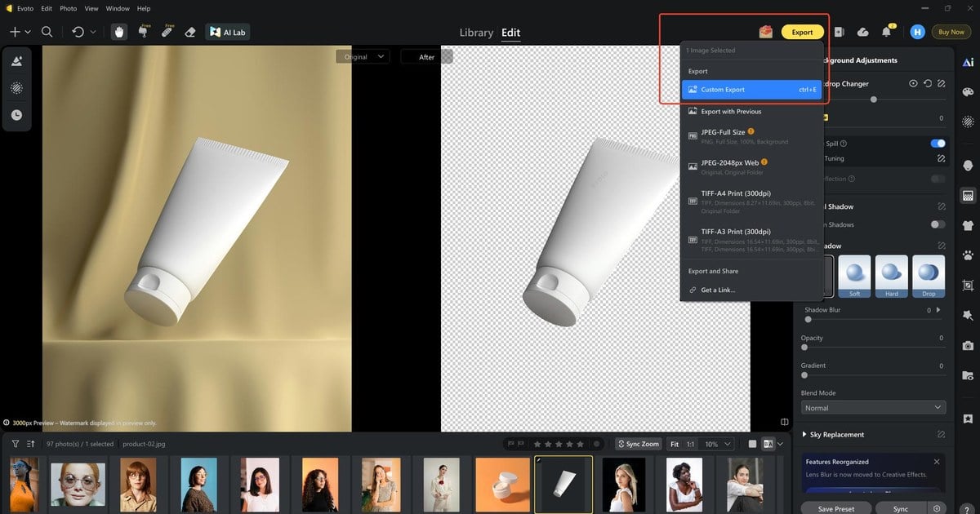Adjust the Opacity slider handle
This screenshot has height=514, width=980.
point(805,348)
